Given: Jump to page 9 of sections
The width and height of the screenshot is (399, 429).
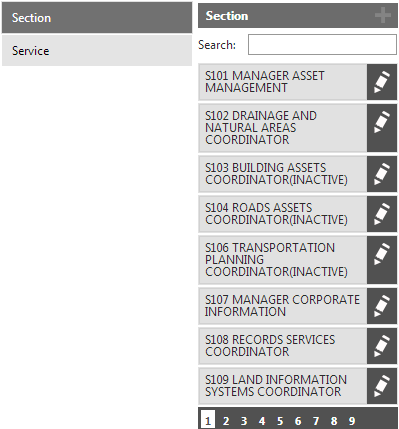Looking at the screenshot, I should [x=352, y=421].
